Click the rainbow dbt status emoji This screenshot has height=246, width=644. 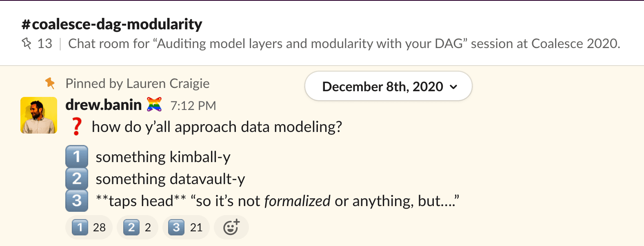(154, 105)
